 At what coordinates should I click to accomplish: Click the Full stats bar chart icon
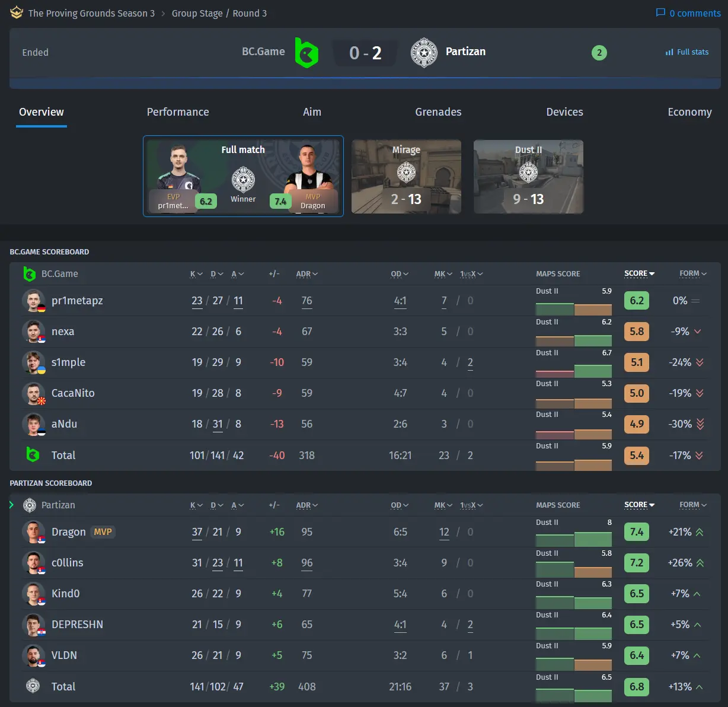[669, 52]
